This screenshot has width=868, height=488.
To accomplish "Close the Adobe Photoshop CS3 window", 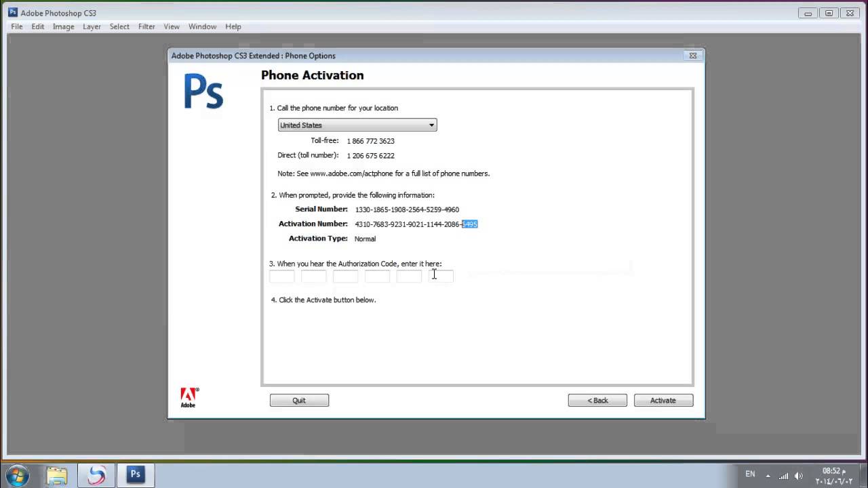I will [850, 12].
